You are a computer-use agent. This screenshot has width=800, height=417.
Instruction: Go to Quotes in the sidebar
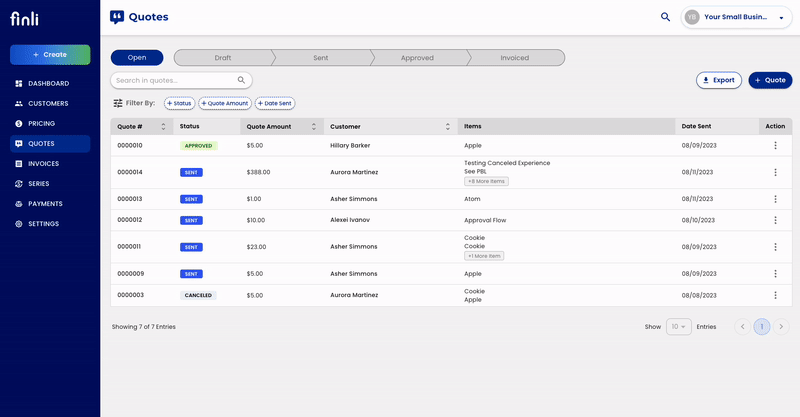tap(50, 144)
